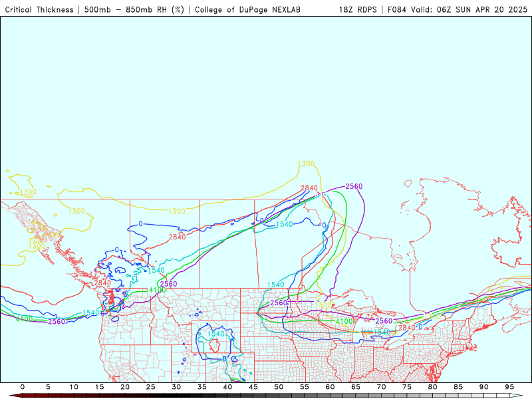Select the "25" tick label on the color scale
This screenshot has width=532, height=399.
151,387
